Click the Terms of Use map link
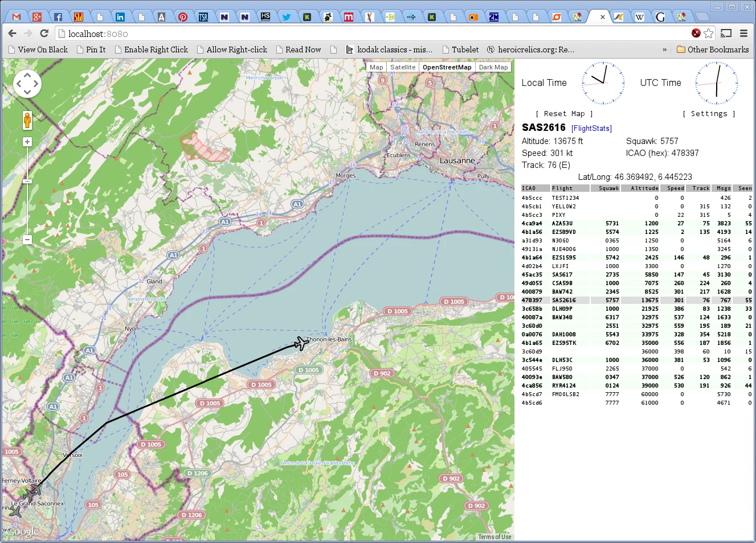Screen dimensions: 756x543 495,537
